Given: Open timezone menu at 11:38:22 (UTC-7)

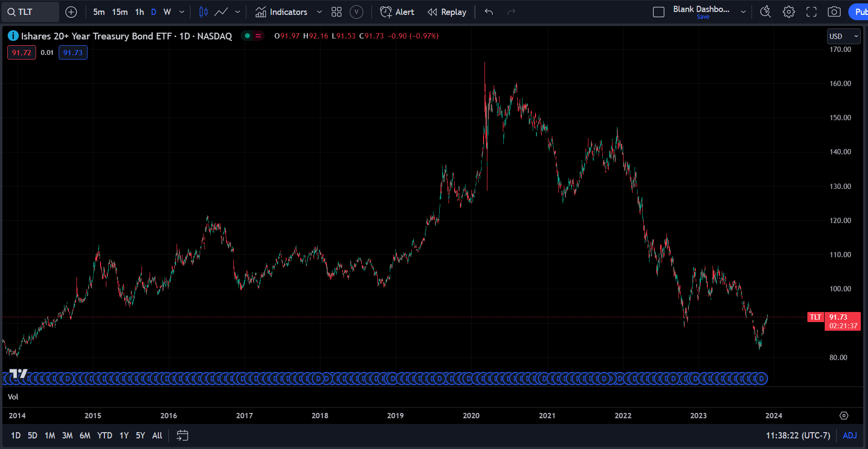Looking at the screenshot, I should (798, 436).
